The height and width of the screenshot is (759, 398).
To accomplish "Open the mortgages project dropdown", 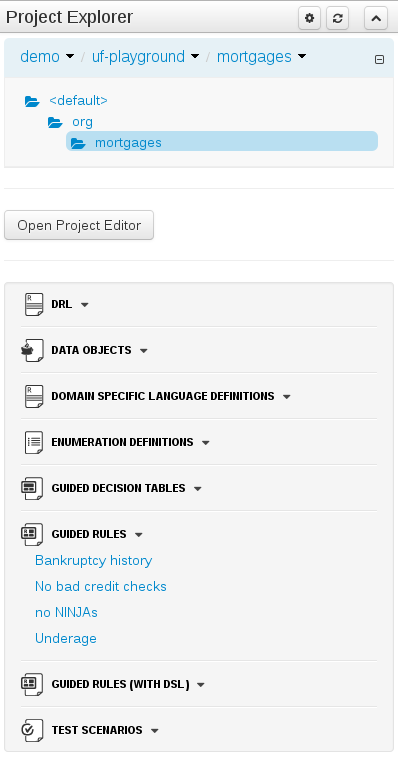I will click(x=261, y=57).
